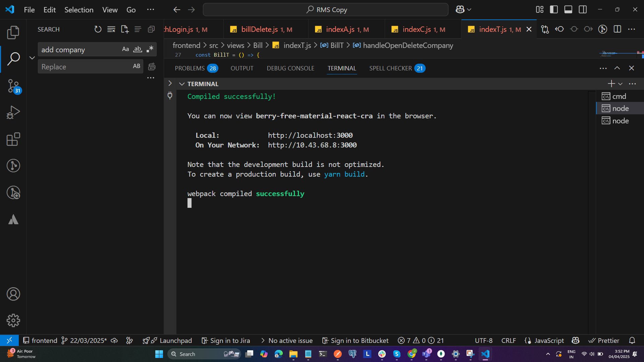The image size is (644, 362).
Task: Open new terminal launch profile dropdown
Action: tap(620, 84)
